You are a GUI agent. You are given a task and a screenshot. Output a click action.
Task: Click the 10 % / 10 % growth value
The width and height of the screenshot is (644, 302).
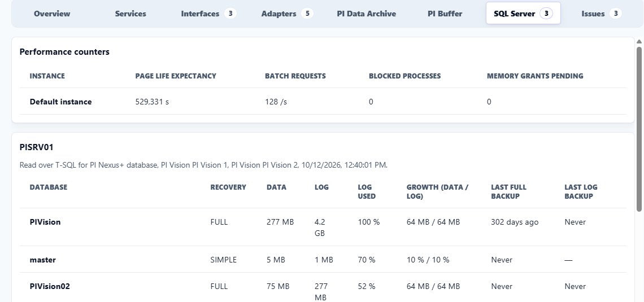point(428,260)
